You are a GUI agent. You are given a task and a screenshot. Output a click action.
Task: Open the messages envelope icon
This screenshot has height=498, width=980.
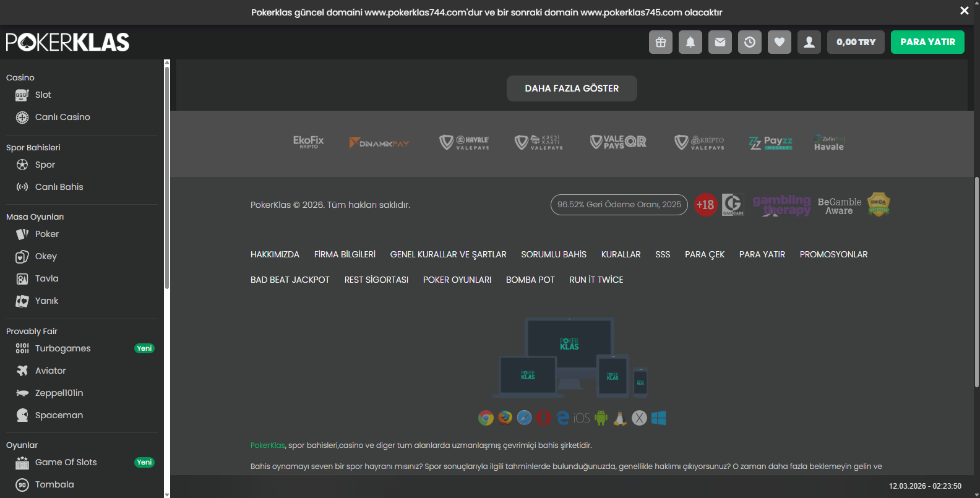point(720,42)
